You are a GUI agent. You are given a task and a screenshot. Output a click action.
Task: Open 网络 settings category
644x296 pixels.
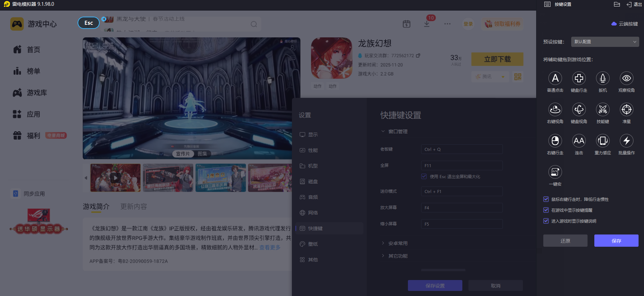click(329, 213)
